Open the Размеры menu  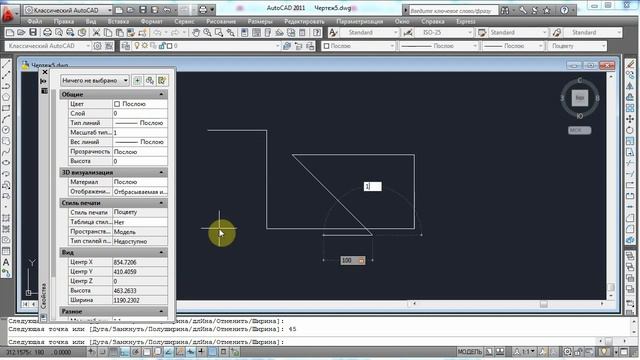(x=260, y=21)
